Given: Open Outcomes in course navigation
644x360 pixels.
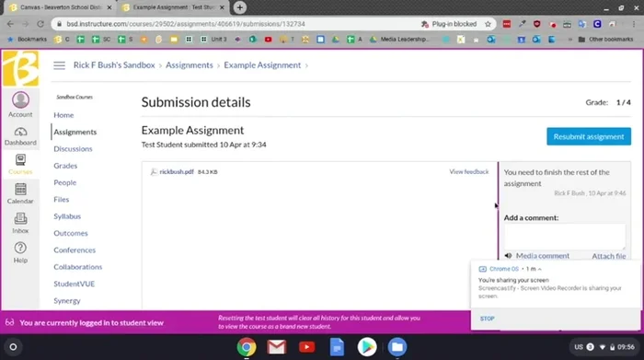Looking at the screenshot, I should pos(71,233).
